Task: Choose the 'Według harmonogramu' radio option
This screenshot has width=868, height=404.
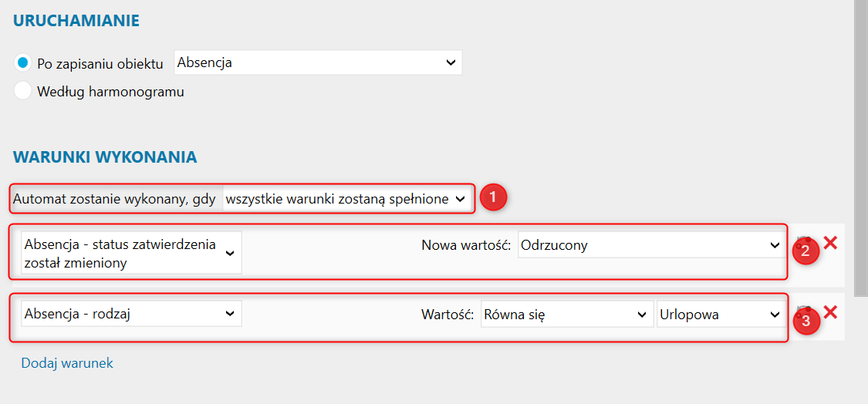Action: [23, 91]
